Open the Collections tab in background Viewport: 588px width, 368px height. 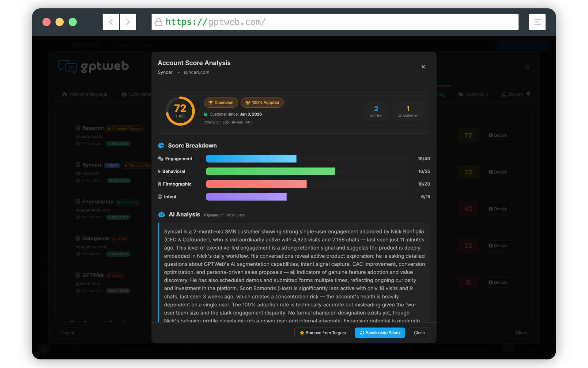tap(473, 94)
